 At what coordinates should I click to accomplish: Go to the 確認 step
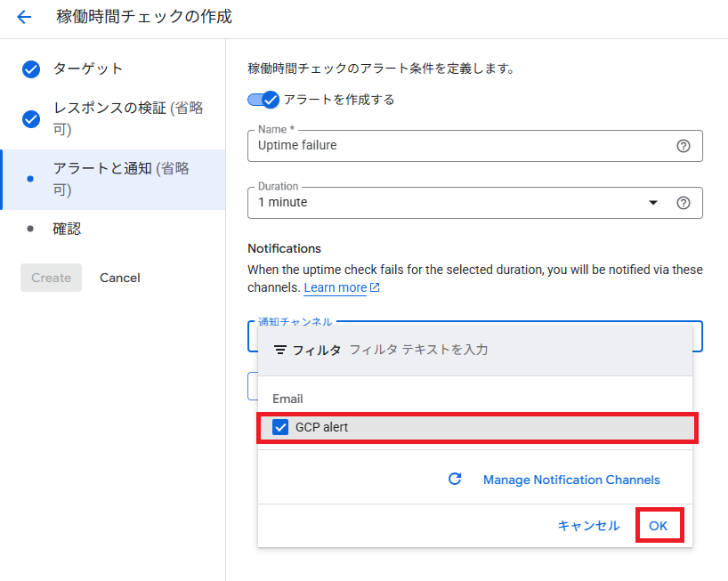point(67,229)
